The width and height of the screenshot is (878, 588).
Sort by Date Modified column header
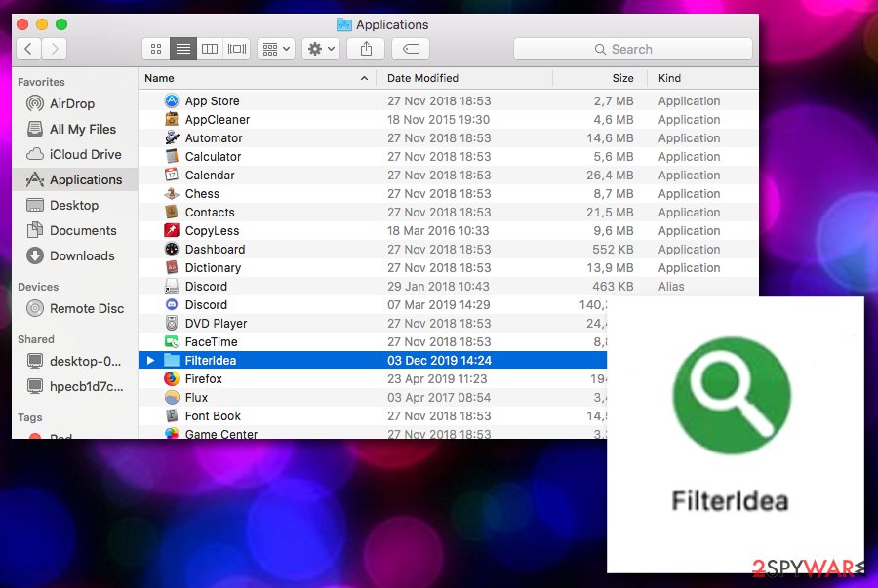(x=464, y=78)
